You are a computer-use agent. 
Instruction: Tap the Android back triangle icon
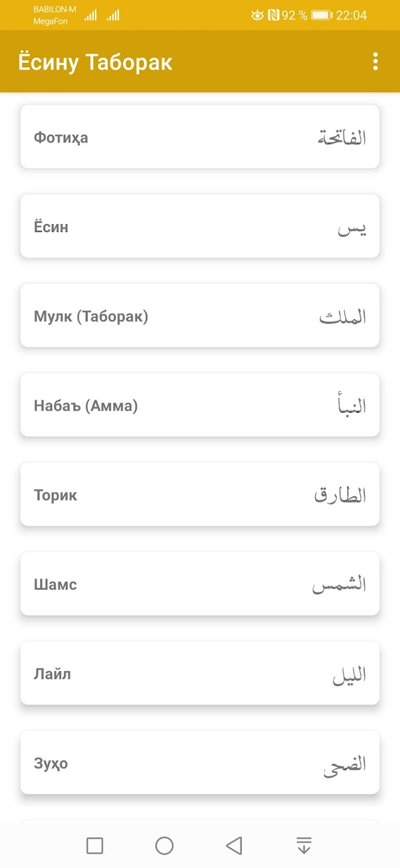(x=234, y=845)
